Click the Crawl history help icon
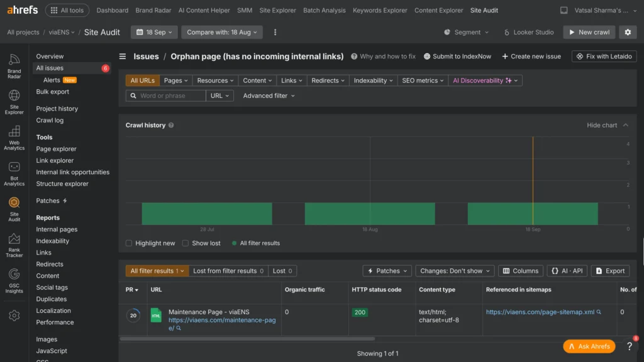This screenshot has height=362, width=644. [x=171, y=125]
